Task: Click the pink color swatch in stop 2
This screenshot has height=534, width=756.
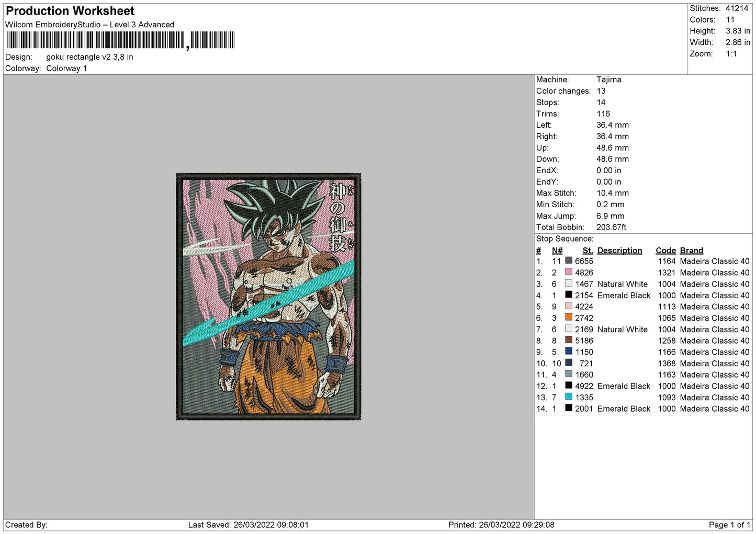Action: tap(568, 272)
